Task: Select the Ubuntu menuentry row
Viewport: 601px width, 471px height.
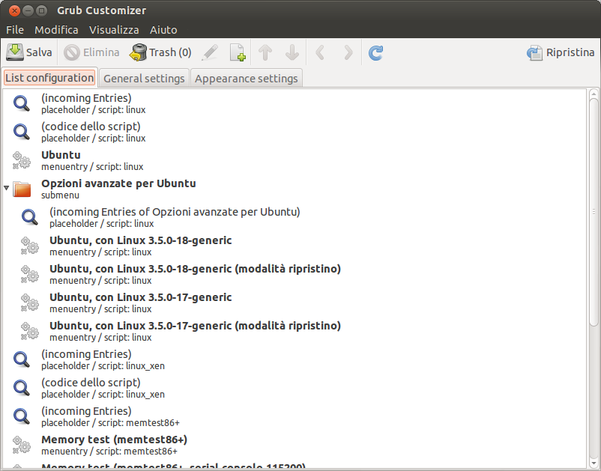Action: 294,160
